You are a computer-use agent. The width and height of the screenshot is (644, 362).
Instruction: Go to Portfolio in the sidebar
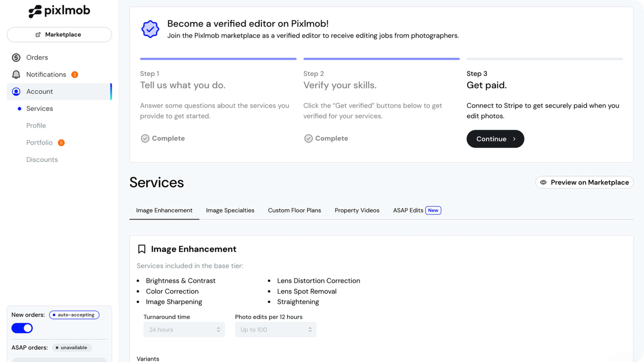point(40,143)
